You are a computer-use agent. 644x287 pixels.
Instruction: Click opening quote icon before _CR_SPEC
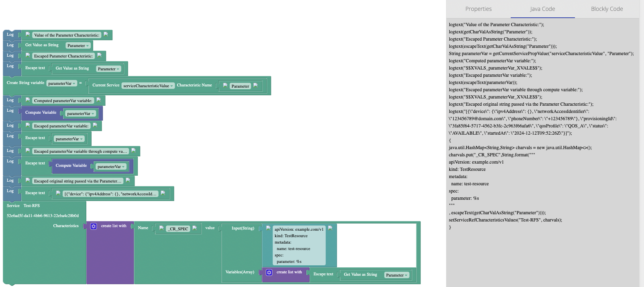[161, 228]
